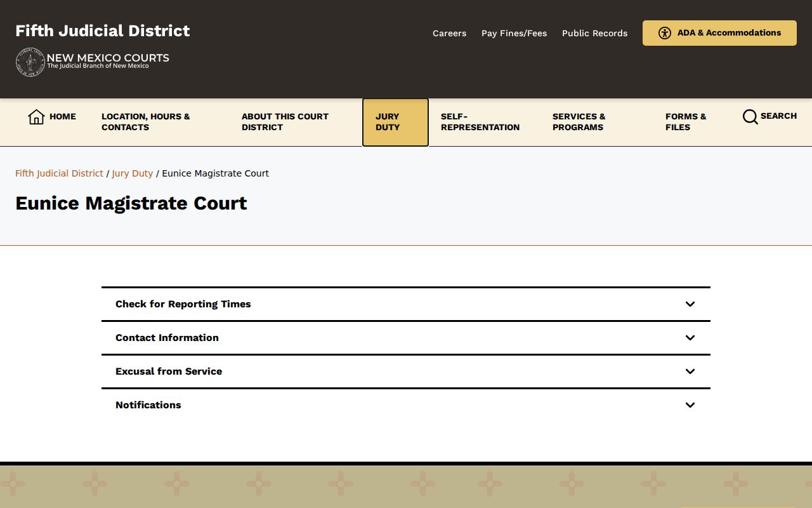
Task: Expand Contact Information chevron arrow
Action: click(x=690, y=338)
